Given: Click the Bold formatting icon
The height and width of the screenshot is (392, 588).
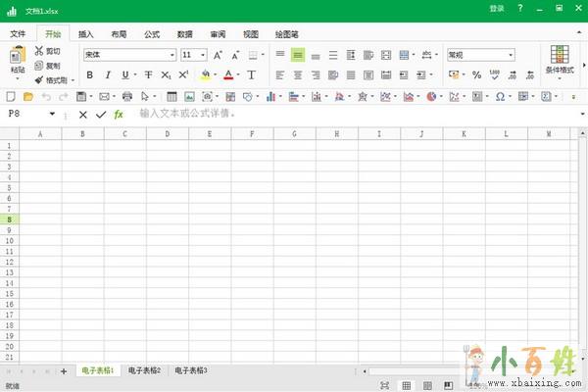Looking at the screenshot, I should coord(90,74).
